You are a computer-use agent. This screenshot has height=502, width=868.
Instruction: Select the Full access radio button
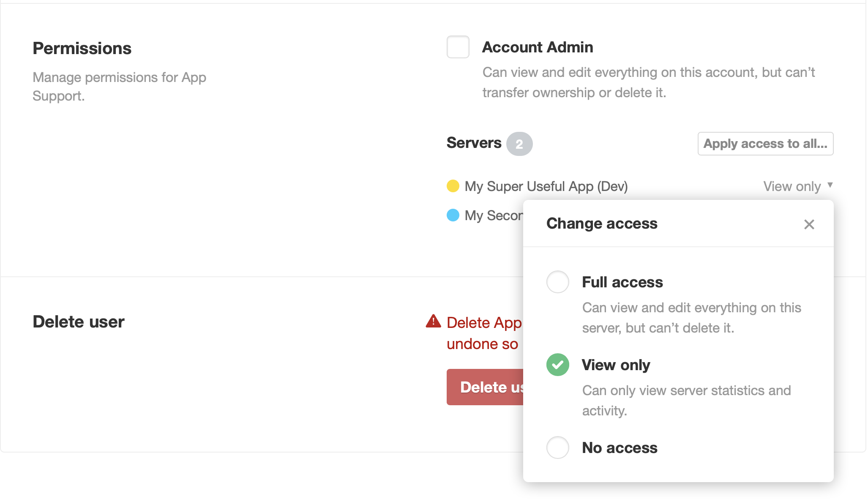click(557, 282)
